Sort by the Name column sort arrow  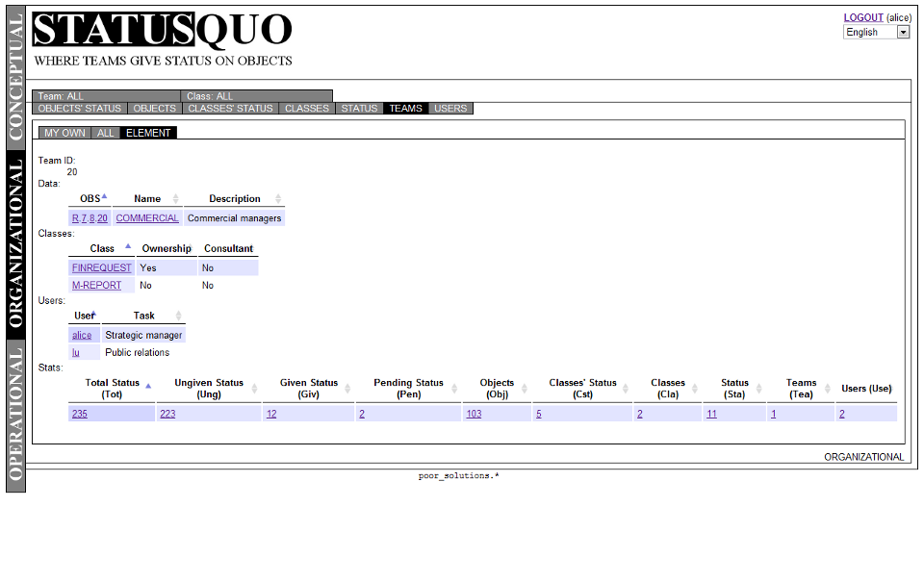click(x=175, y=197)
